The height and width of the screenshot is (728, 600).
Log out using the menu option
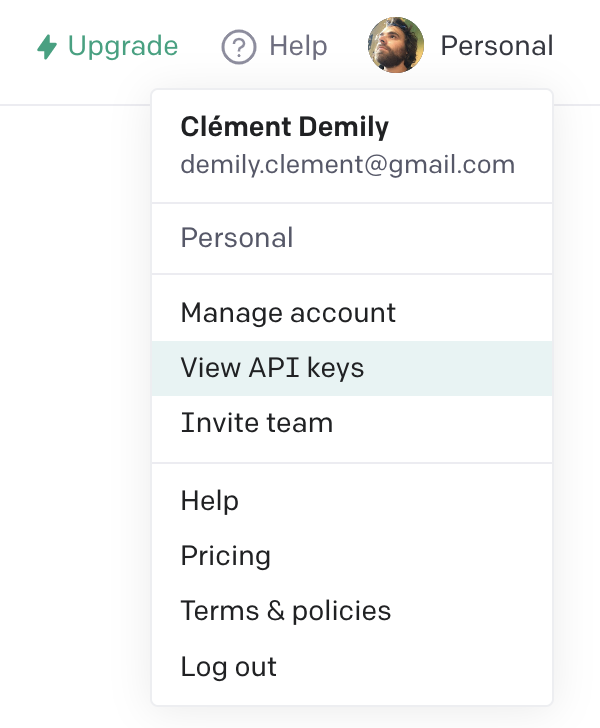(229, 666)
